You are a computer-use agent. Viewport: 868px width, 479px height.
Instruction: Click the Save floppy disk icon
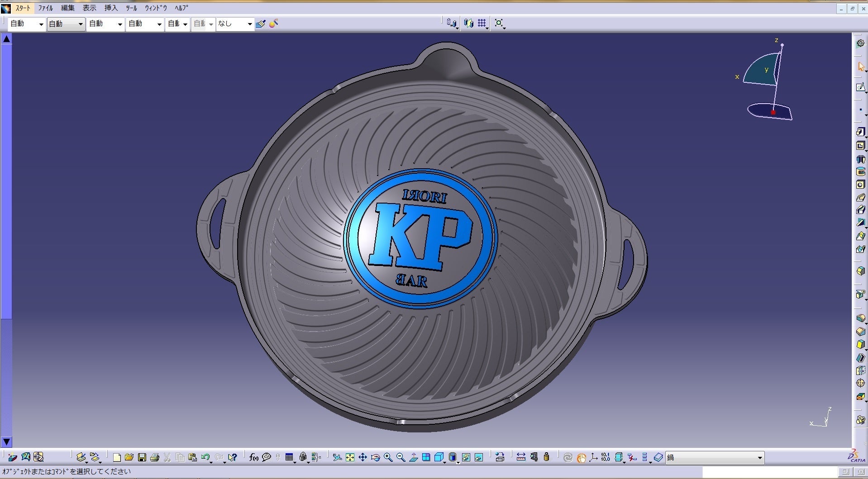[142, 457]
